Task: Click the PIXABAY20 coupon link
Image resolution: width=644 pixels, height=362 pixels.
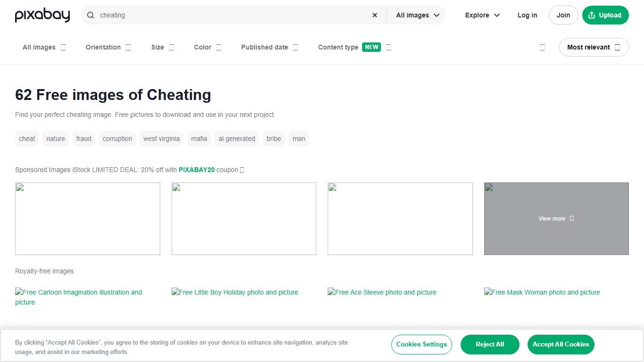Action: 197,170
